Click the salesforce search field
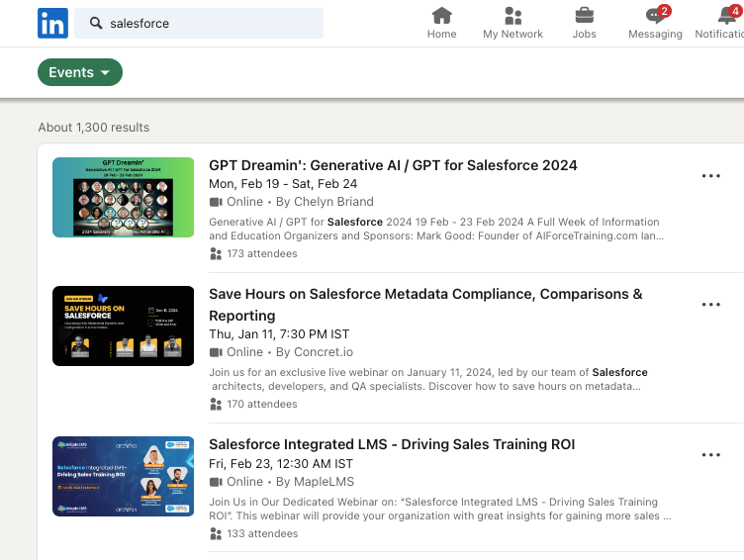 tap(199, 24)
